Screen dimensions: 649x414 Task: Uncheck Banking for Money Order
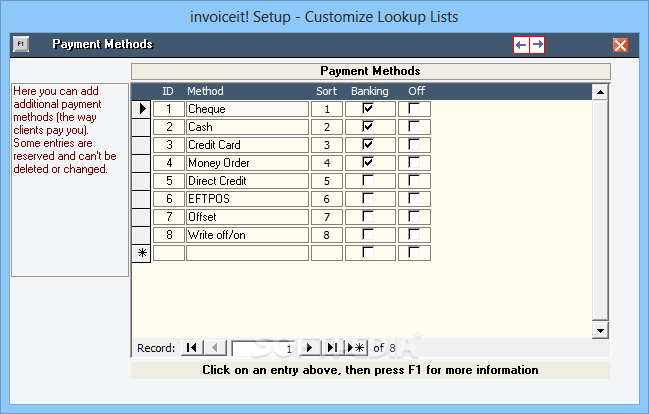click(x=368, y=162)
